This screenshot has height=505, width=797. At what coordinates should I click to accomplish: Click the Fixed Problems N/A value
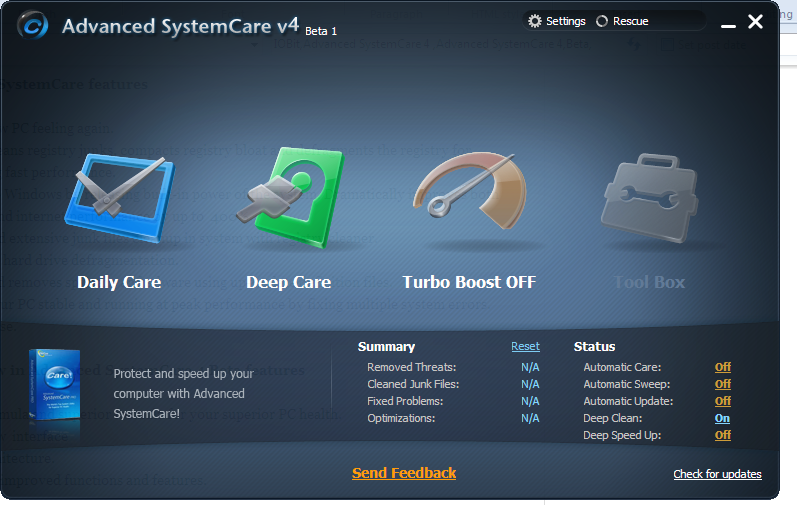click(x=530, y=401)
